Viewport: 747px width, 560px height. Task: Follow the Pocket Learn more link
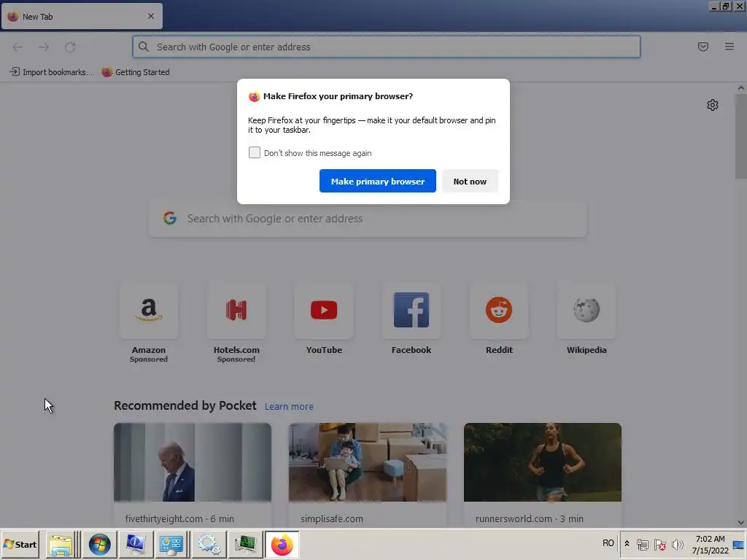[x=289, y=407]
